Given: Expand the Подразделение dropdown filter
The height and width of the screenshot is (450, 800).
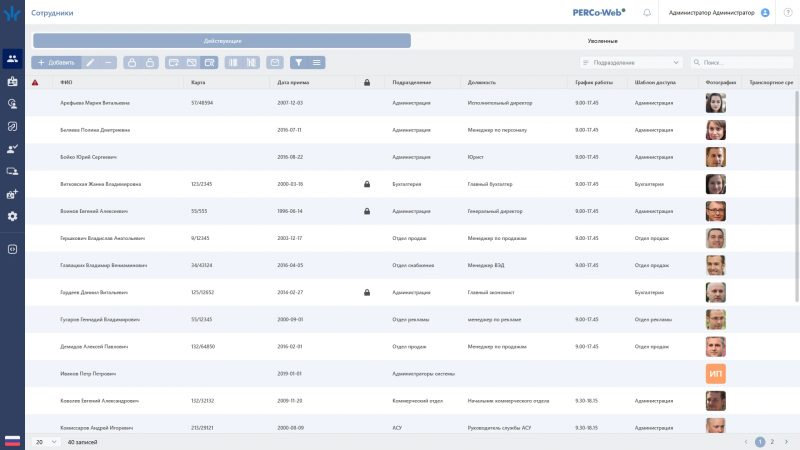Looking at the screenshot, I should (632, 62).
